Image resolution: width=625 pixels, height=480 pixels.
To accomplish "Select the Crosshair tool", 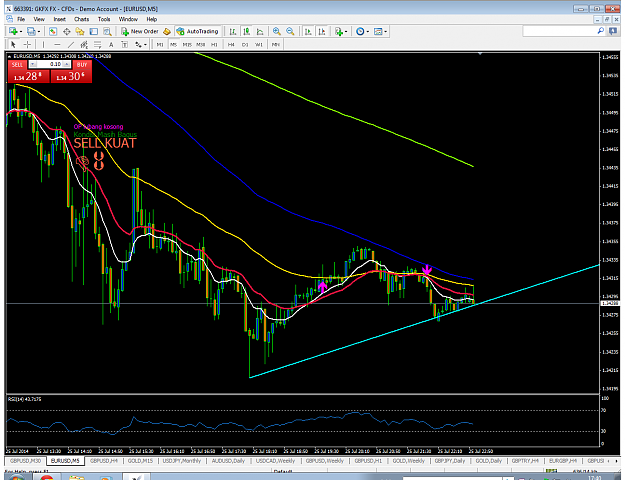I will pyautogui.click(x=27, y=44).
